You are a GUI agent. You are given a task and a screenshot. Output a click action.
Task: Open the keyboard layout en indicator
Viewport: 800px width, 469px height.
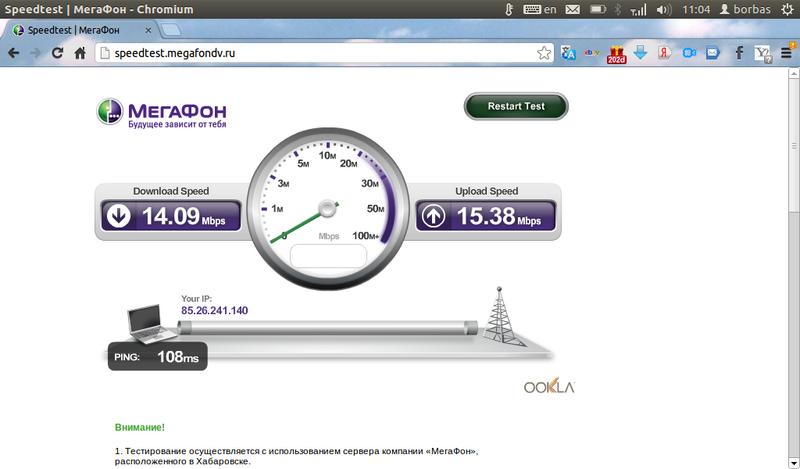pos(540,10)
